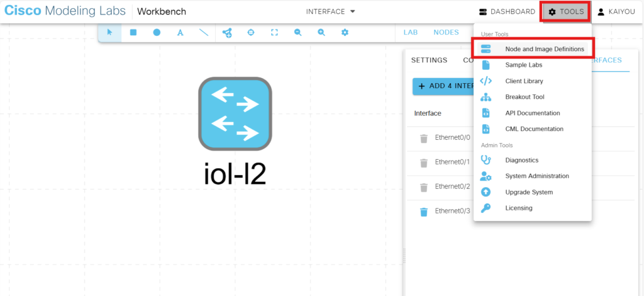644x296 pixels.
Task: Open canvas settings gear in toolbar
Action: point(345,33)
